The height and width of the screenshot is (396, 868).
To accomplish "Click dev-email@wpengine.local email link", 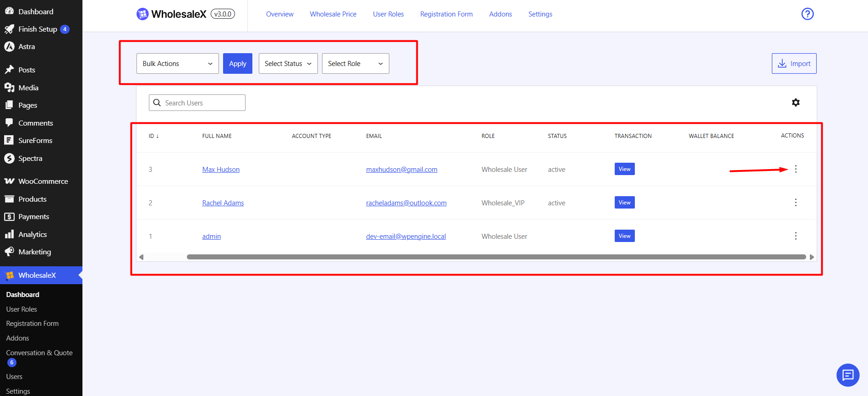I will coord(406,236).
